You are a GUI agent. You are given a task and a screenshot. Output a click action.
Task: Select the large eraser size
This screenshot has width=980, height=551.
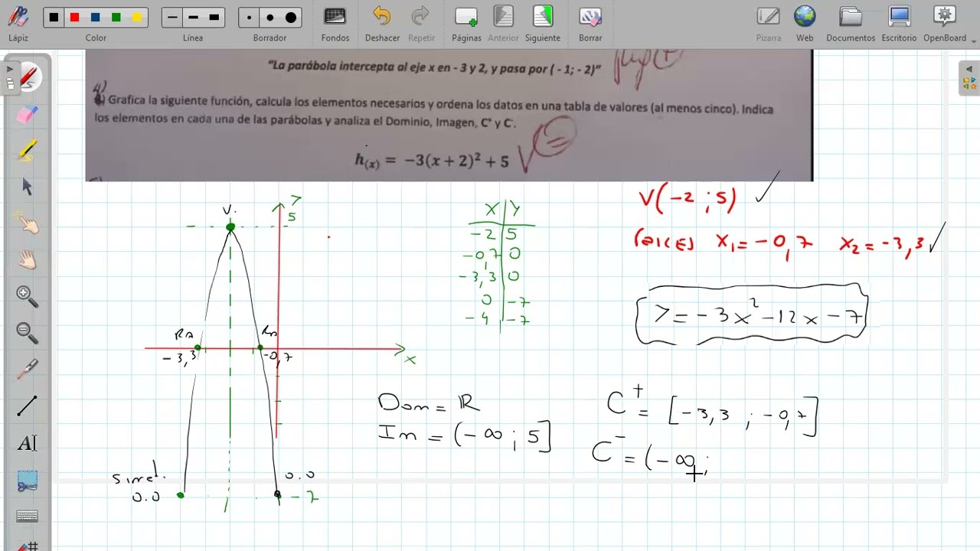click(x=291, y=18)
